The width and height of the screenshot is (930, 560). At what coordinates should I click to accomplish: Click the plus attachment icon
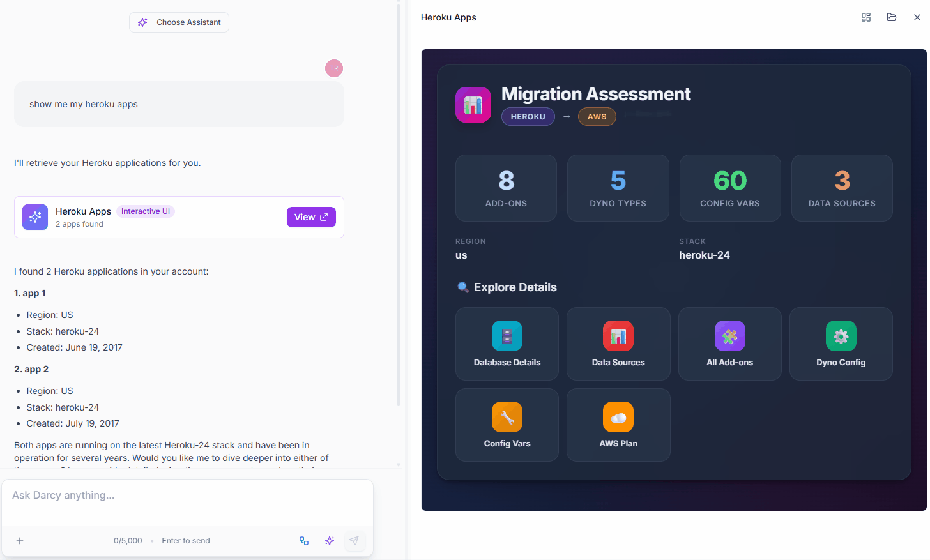20,541
